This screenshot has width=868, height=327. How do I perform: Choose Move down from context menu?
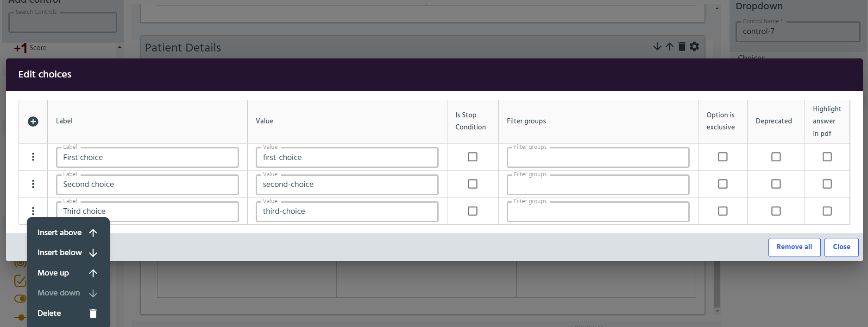(68, 293)
